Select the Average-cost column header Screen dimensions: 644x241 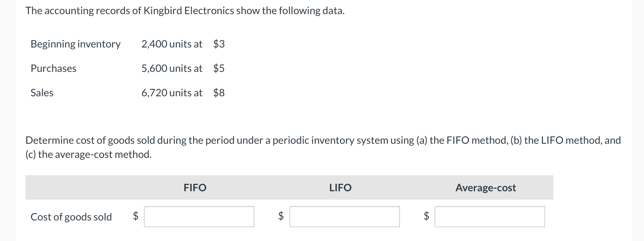coord(486,188)
